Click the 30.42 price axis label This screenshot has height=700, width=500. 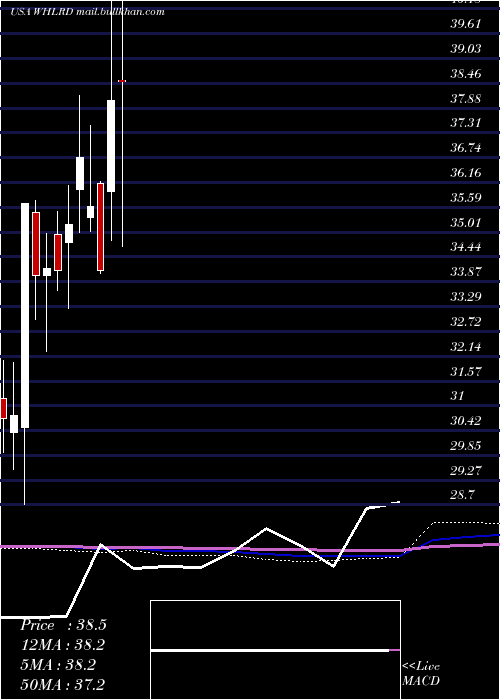pos(466,420)
